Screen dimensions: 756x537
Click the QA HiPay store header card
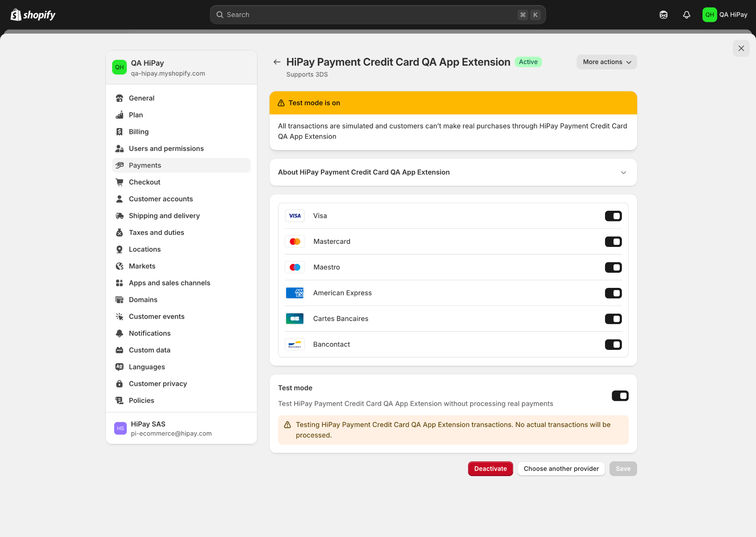pyautogui.click(x=181, y=68)
